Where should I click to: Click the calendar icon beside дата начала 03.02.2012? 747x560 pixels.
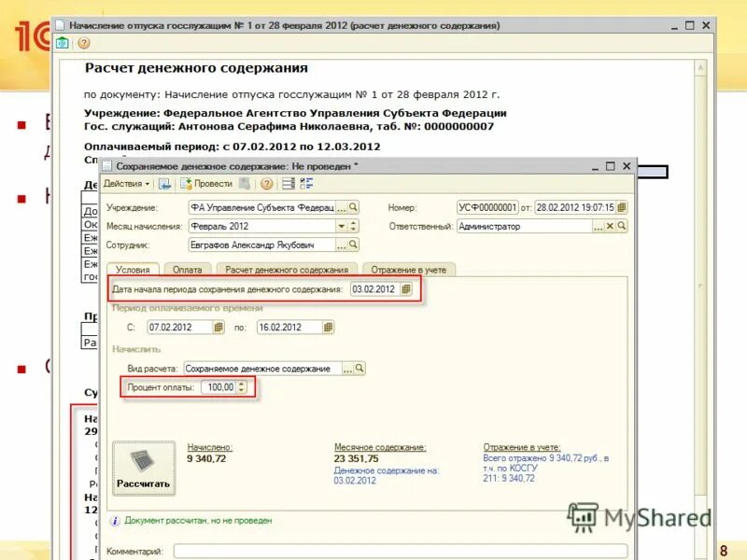tap(405, 290)
